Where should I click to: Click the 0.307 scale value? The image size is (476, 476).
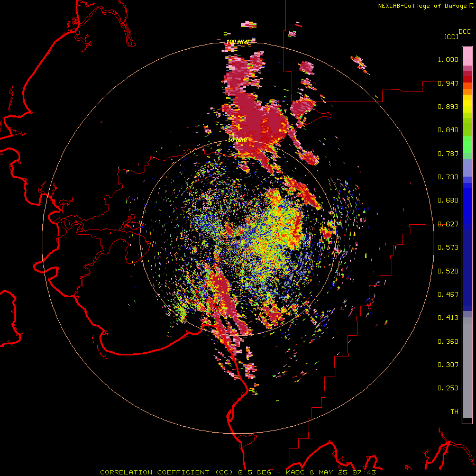(x=448, y=365)
